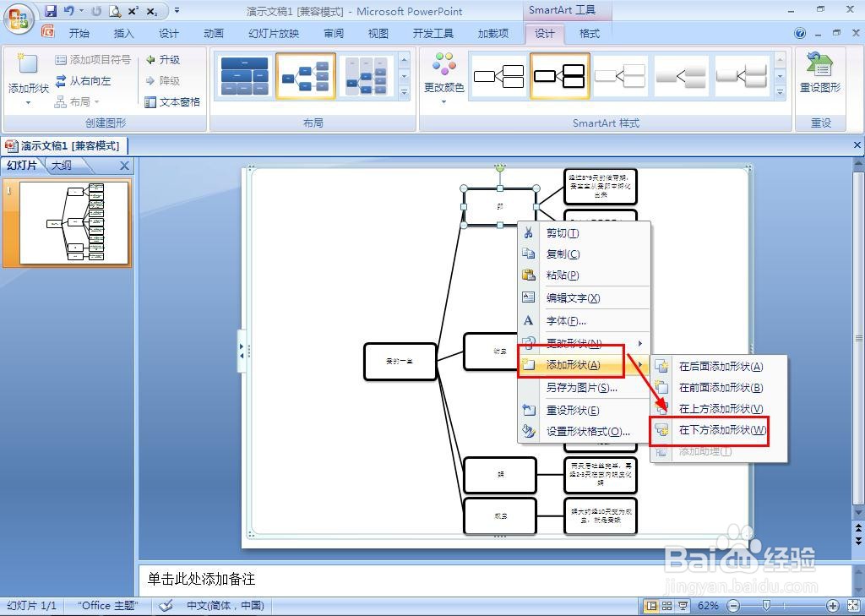Click Right to Left (从右向左) button

(84, 80)
